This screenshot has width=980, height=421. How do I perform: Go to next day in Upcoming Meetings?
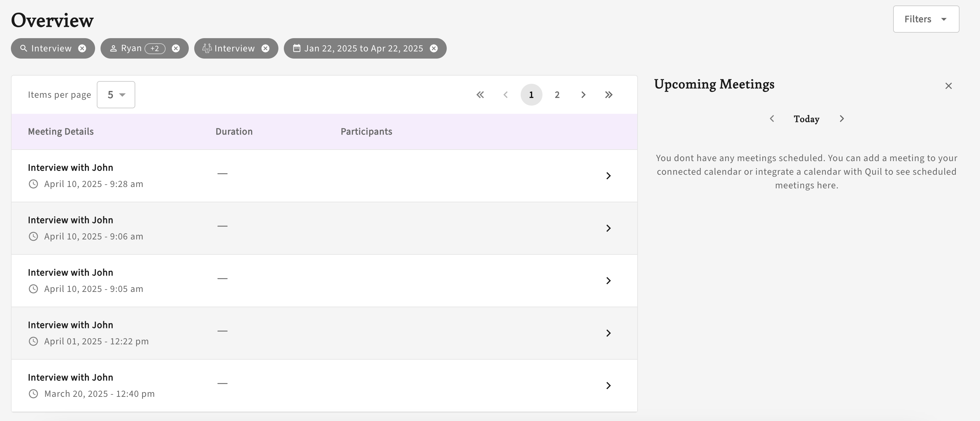tap(842, 119)
